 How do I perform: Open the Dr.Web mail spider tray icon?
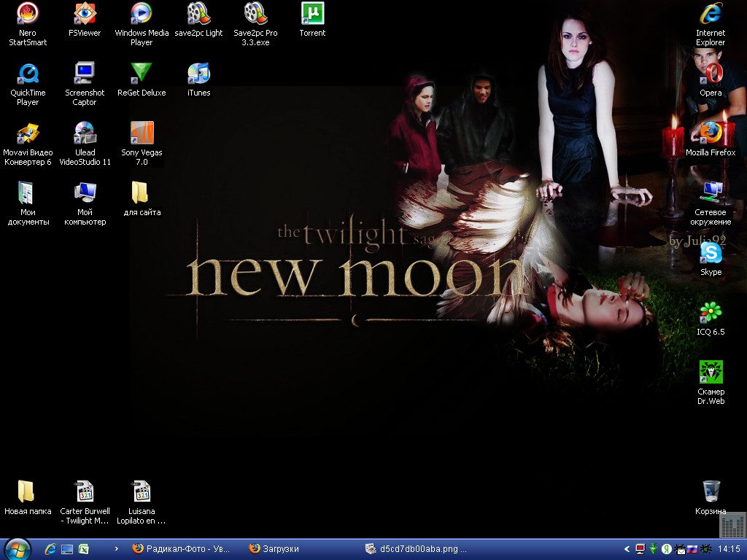(680, 549)
